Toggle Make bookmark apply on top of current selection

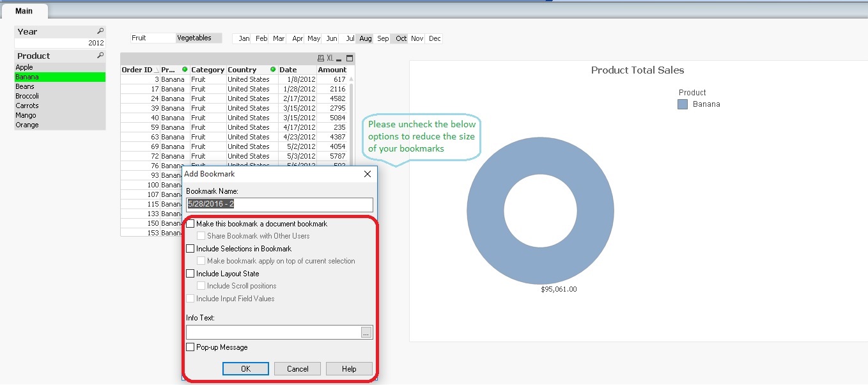coord(201,261)
